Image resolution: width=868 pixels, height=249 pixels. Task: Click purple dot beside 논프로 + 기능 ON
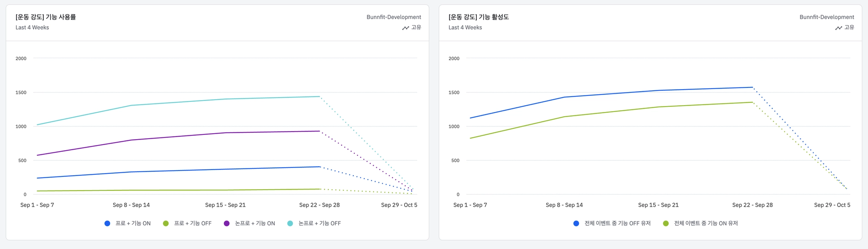227,224
